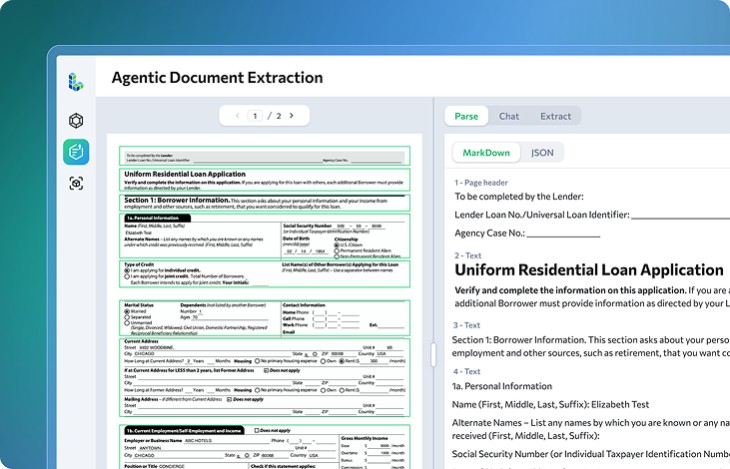
Task: Select the highlighted document extraction sidebar icon
Action: tap(76, 151)
